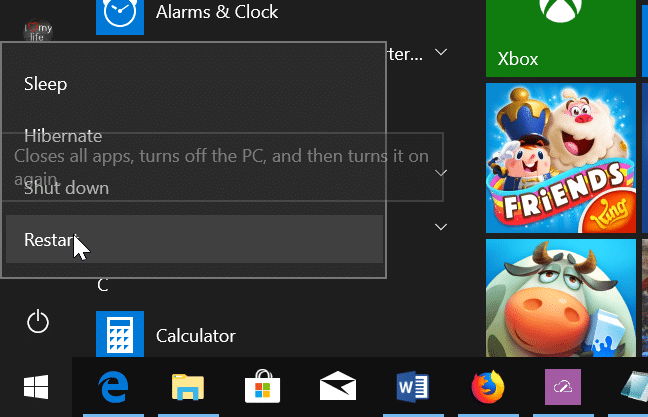Image resolution: width=648 pixels, height=417 pixels.
Task: Click the Alarms & Clock icon
Action: (120, 15)
